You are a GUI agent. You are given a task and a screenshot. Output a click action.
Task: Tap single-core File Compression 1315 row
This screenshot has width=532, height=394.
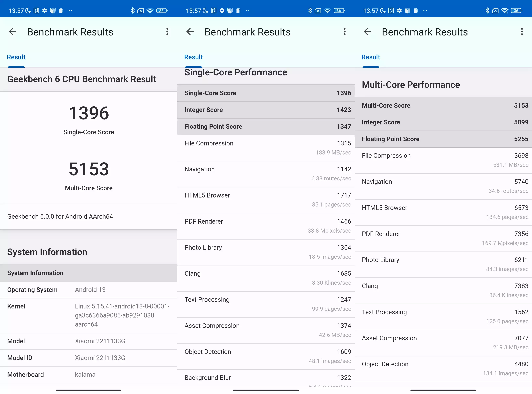tap(266, 148)
